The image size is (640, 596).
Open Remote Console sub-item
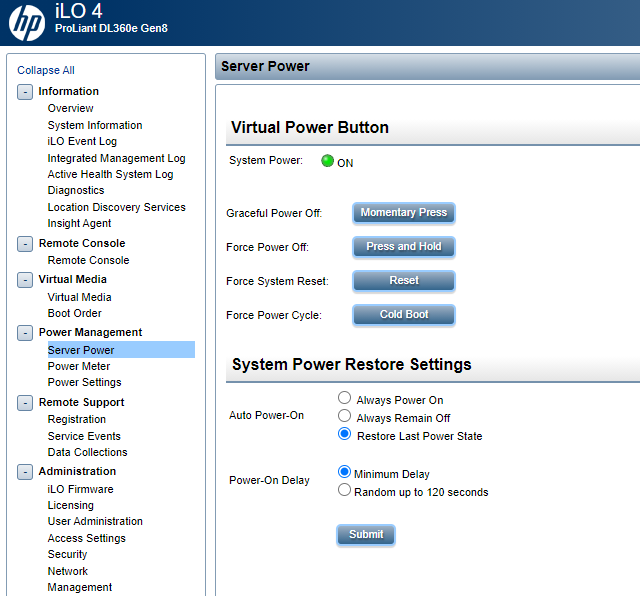point(88,260)
